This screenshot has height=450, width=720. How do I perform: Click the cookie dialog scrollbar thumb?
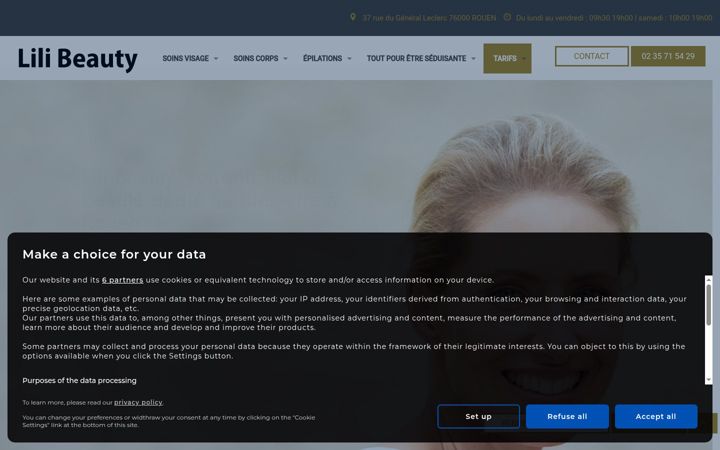tap(709, 305)
